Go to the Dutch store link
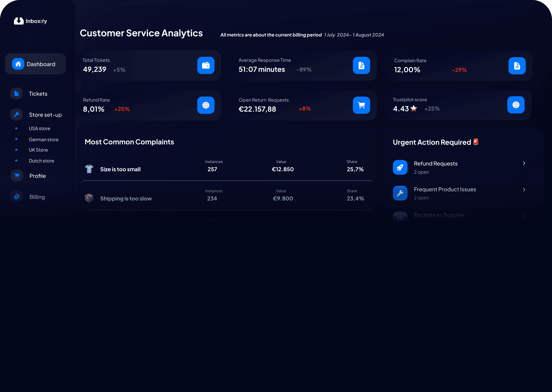The height and width of the screenshot is (392, 552). coord(41,161)
